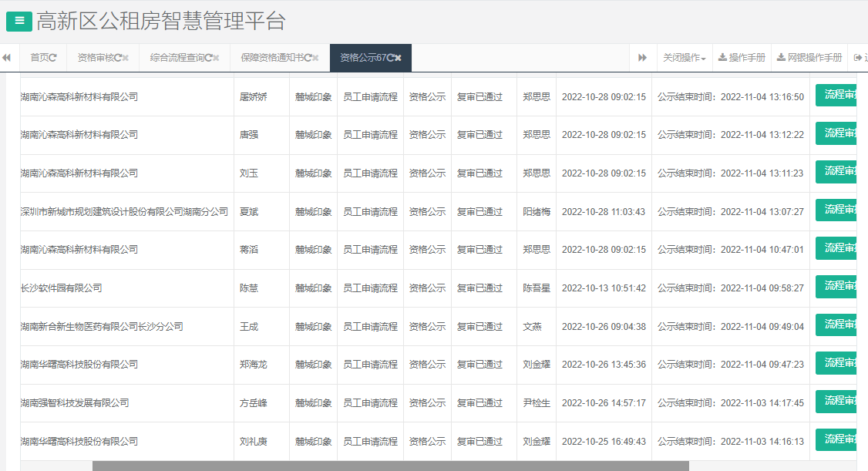Click 流程审批 button for 方岳峰
Screen dimensions: 868x471
tap(839, 402)
